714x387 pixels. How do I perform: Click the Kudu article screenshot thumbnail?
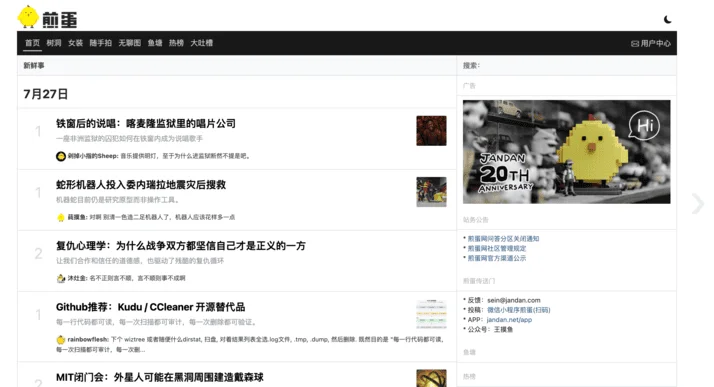(x=431, y=314)
